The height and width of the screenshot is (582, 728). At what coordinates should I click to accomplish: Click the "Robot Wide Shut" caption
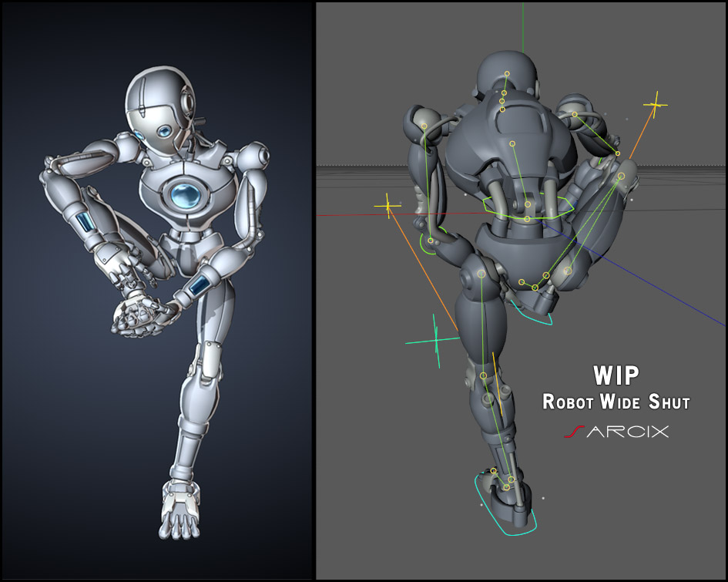(x=616, y=402)
